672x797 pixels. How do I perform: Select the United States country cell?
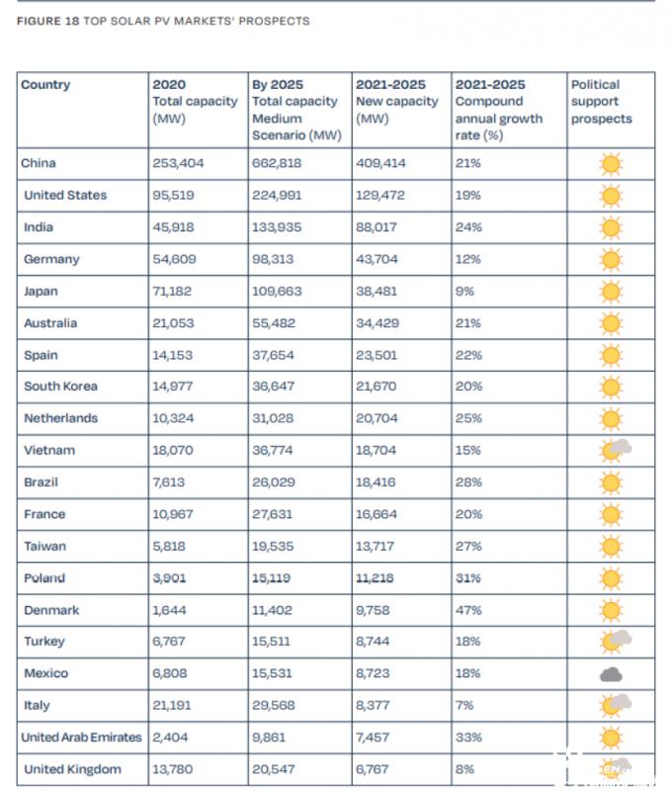83,196
